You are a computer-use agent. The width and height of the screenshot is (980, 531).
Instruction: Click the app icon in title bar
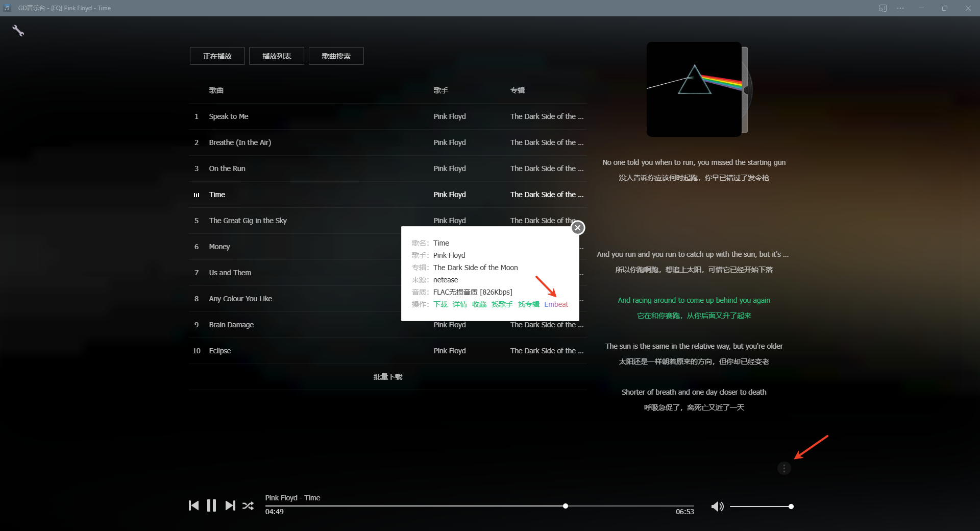pos(7,8)
